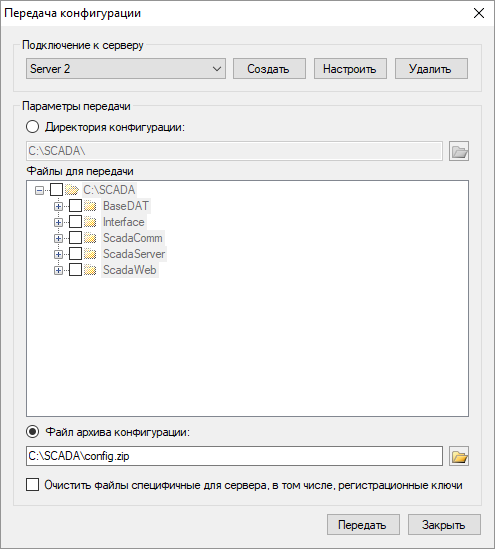495x549 pixels.
Task: Expand the BaseDAT tree node
Action: pos(58,207)
